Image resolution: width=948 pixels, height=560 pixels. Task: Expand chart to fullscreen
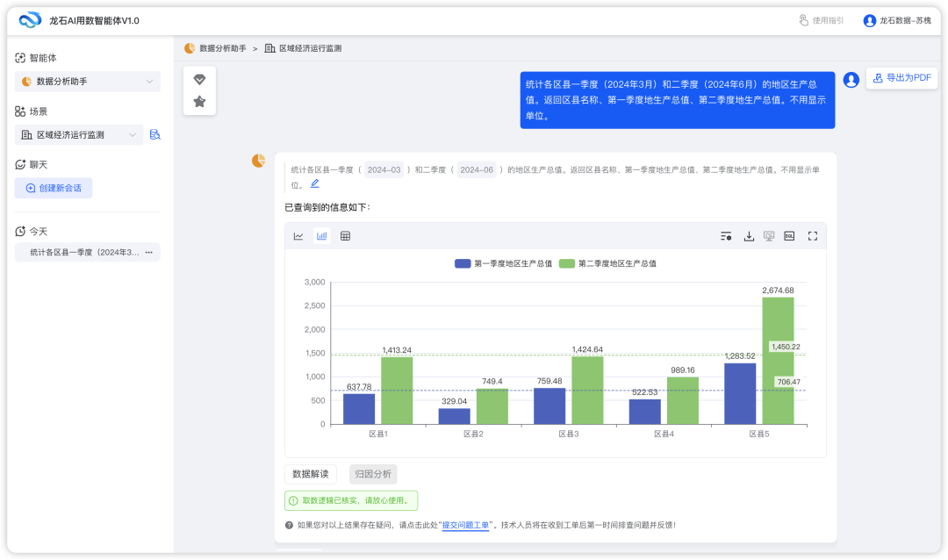(813, 236)
